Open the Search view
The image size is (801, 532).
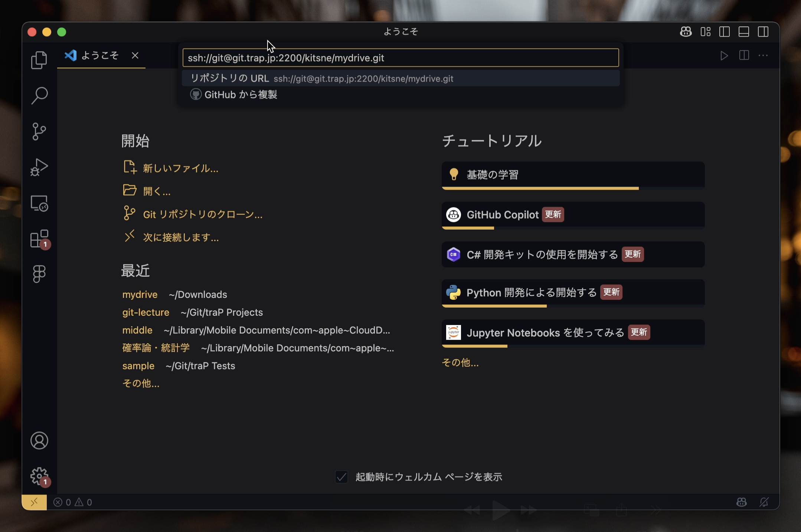click(x=39, y=96)
